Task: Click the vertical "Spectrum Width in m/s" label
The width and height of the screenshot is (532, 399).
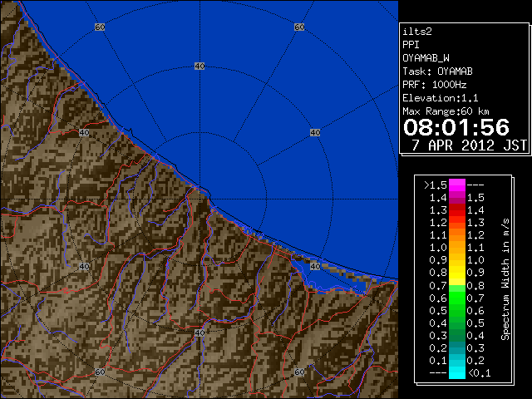Action: pyautogui.click(x=505, y=279)
